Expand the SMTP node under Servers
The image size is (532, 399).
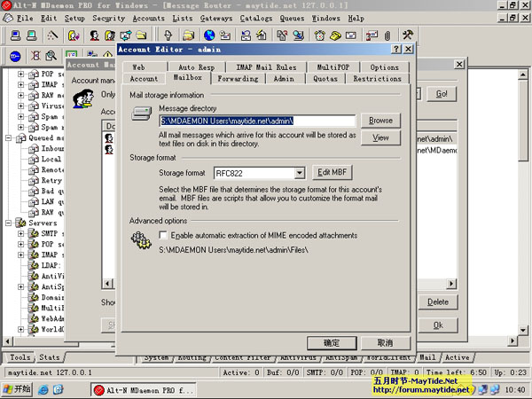click(21, 231)
